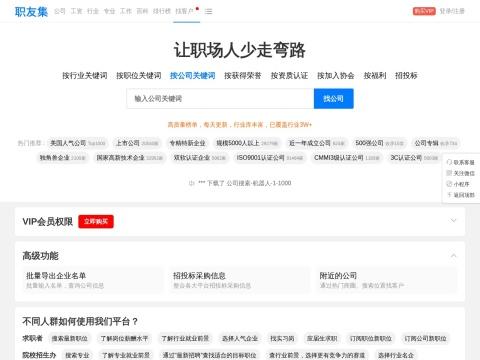Switch to 按加入协会 search tab
480x360 pixels.
point(336,76)
